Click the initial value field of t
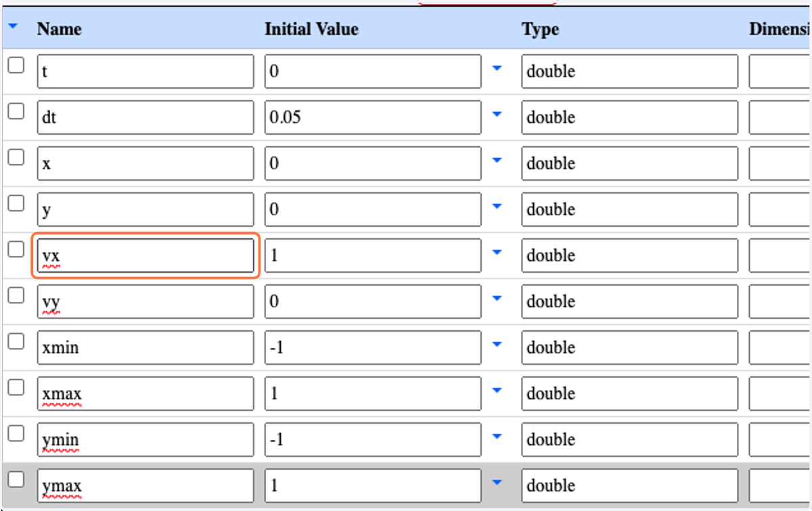The height and width of the screenshot is (511, 812). pyautogui.click(x=373, y=72)
